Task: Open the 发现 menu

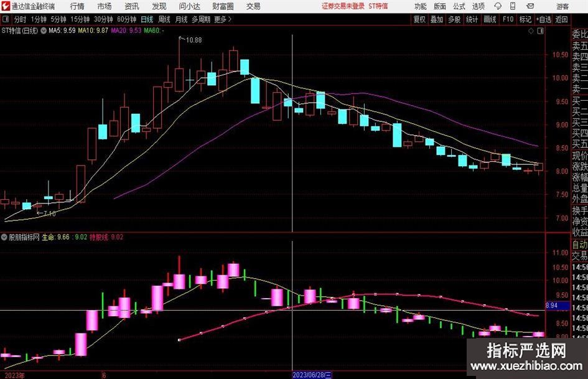Action: pyautogui.click(x=159, y=6)
